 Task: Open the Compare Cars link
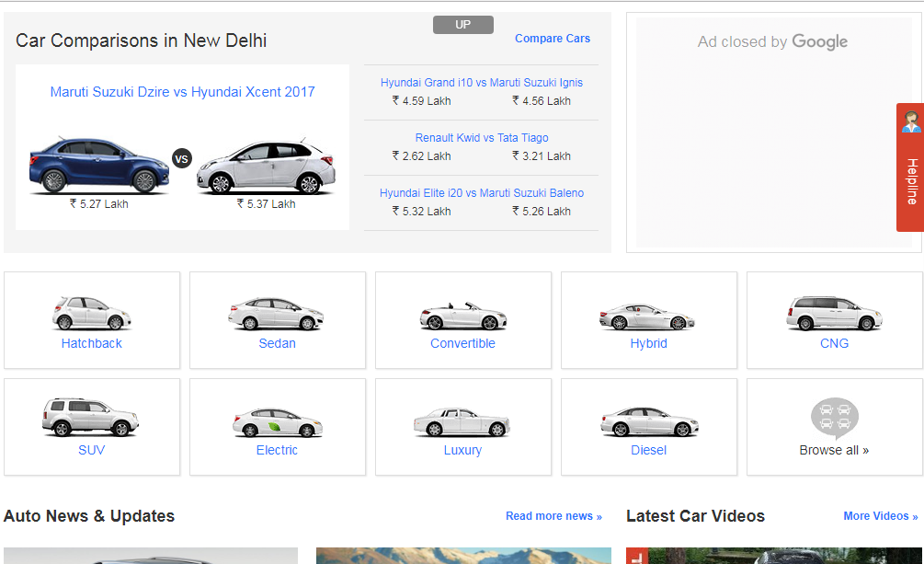click(553, 39)
